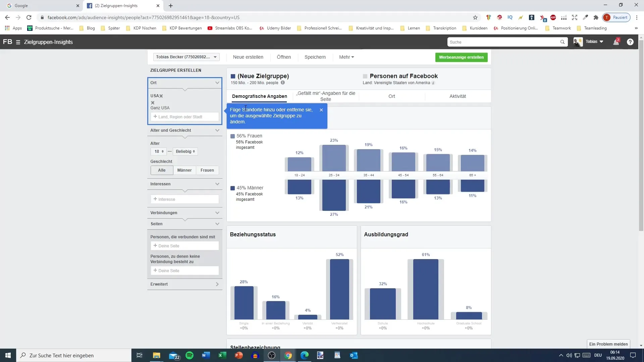Expand the Erweitert section
Image resolution: width=644 pixels, height=362 pixels.
pyautogui.click(x=217, y=284)
